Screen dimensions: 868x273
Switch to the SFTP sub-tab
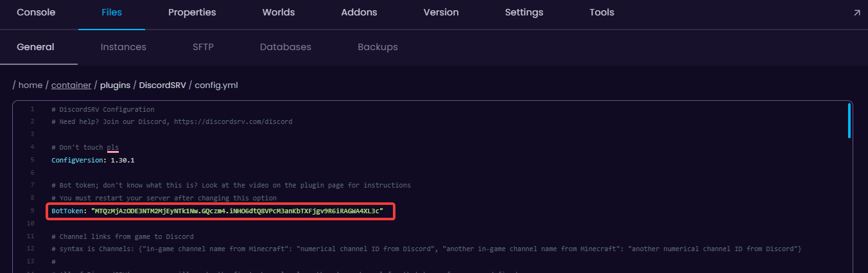click(x=203, y=47)
